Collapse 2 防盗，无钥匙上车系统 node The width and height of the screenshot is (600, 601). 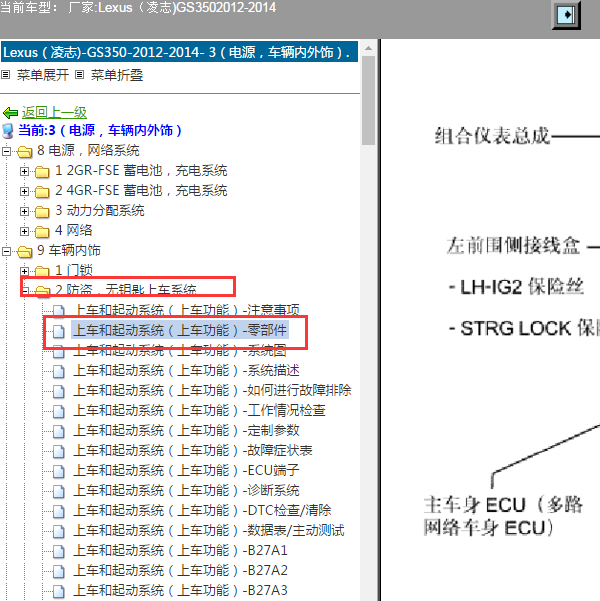pos(25,291)
